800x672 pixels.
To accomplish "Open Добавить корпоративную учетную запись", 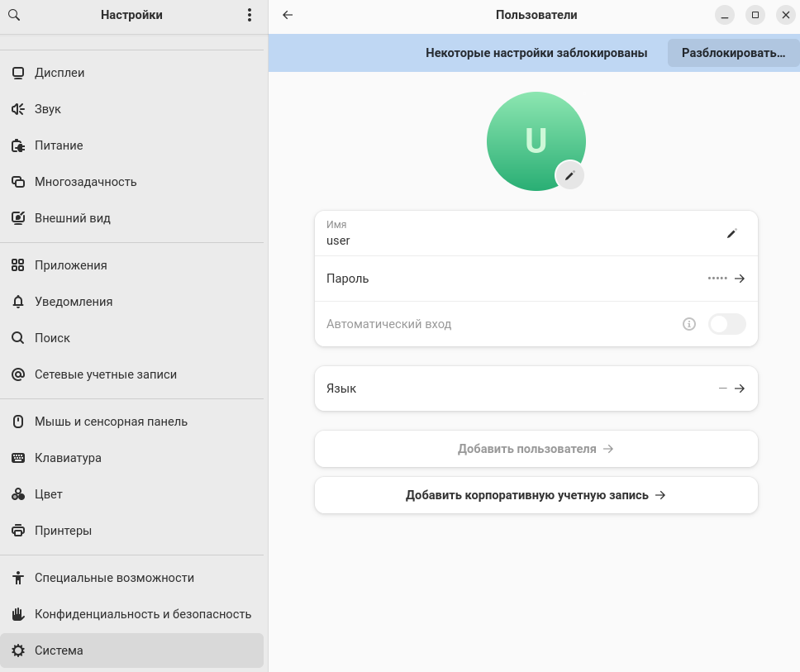I will pos(536,495).
